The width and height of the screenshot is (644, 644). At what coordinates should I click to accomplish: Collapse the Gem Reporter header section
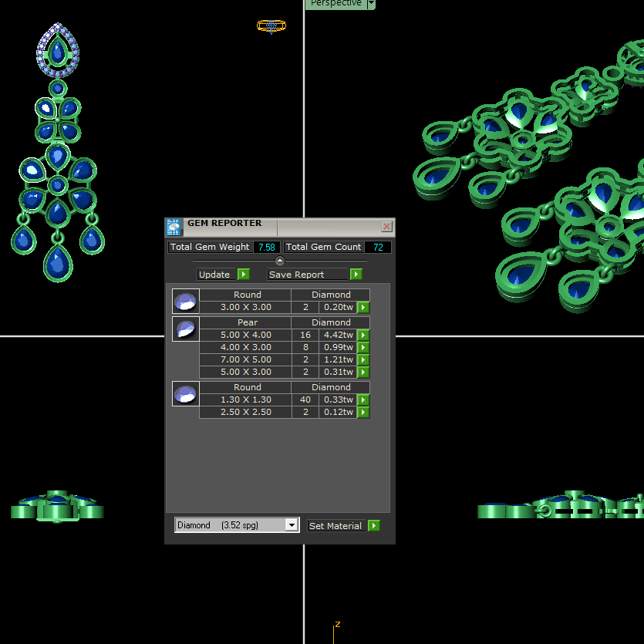[x=280, y=261]
